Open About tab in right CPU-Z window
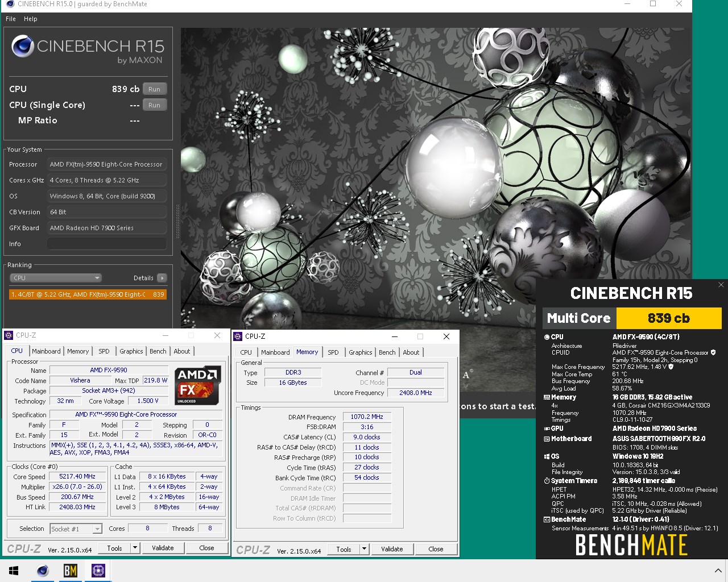 point(411,352)
